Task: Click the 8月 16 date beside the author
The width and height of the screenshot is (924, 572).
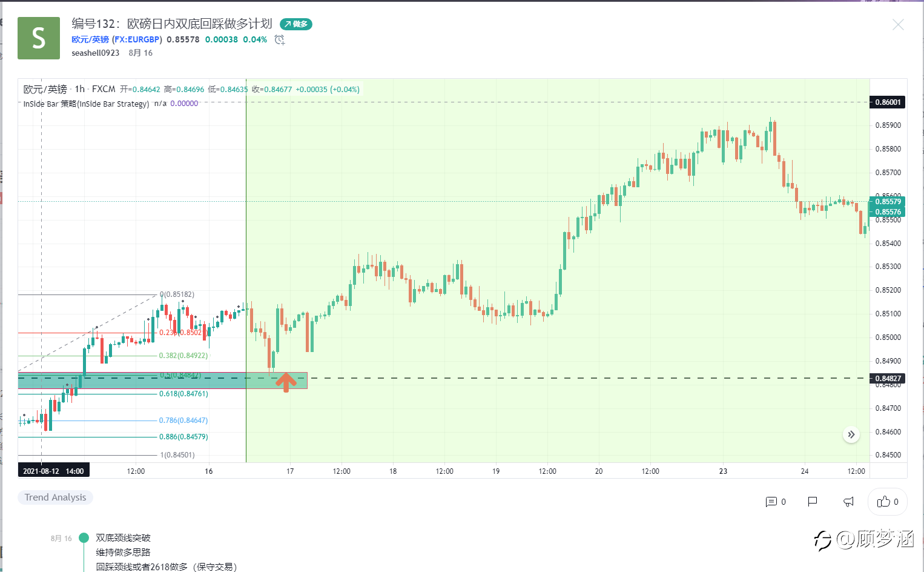Action: pyautogui.click(x=140, y=53)
